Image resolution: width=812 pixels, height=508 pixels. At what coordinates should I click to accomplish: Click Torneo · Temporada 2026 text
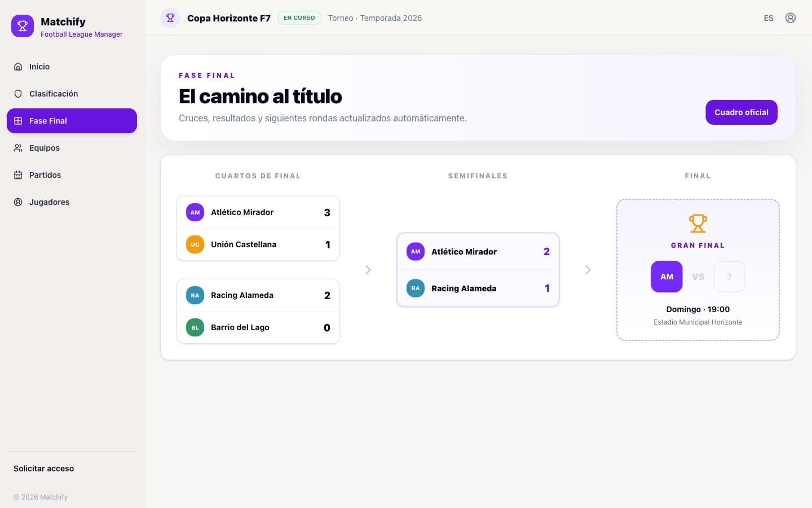[375, 18]
